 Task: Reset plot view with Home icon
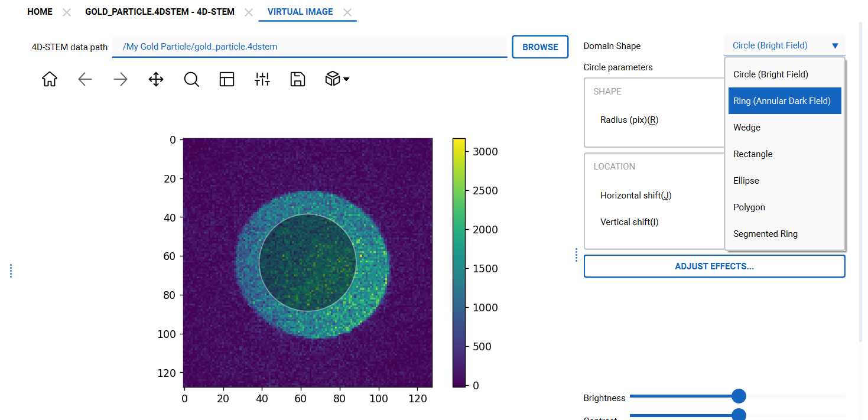(x=50, y=79)
